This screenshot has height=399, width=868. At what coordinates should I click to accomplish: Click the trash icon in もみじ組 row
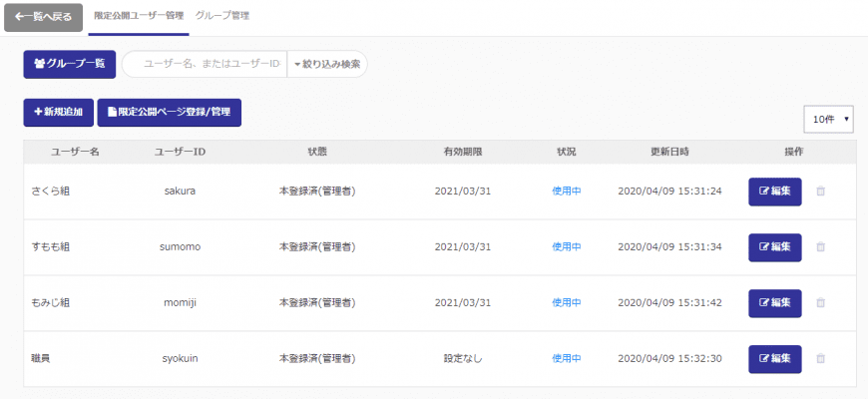(820, 303)
